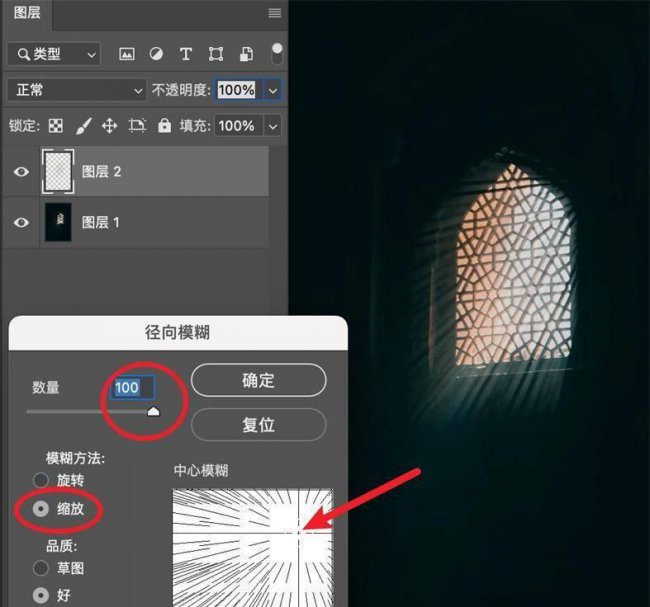The height and width of the screenshot is (607, 650).
Task: Choose 好 quality option
Action: pyautogui.click(x=41, y=595)
